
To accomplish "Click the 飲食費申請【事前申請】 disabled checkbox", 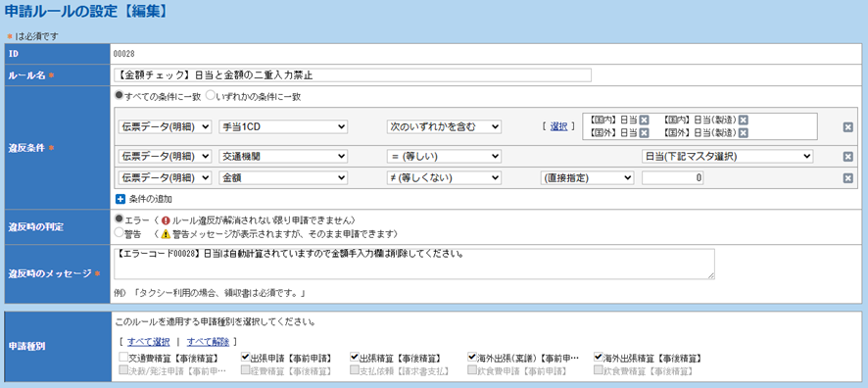I will point(472,369).
